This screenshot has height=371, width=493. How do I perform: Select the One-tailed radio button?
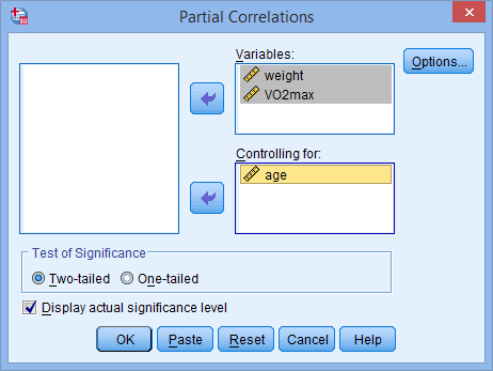click(x=127, y=278)
